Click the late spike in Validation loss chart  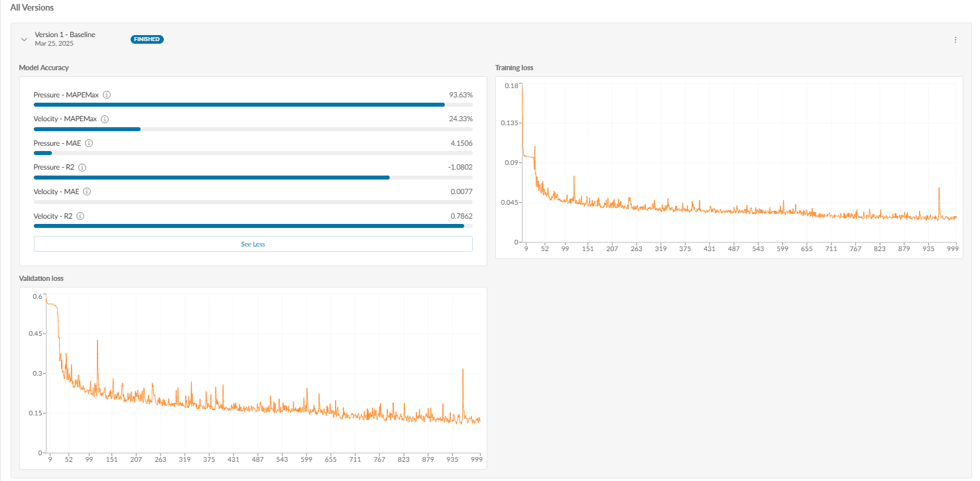pos(463,371)
